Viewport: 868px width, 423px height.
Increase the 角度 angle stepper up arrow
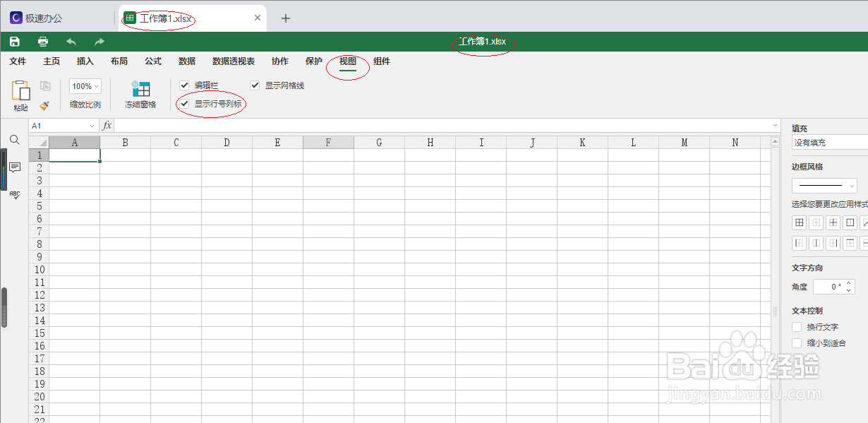coord(849,283)
